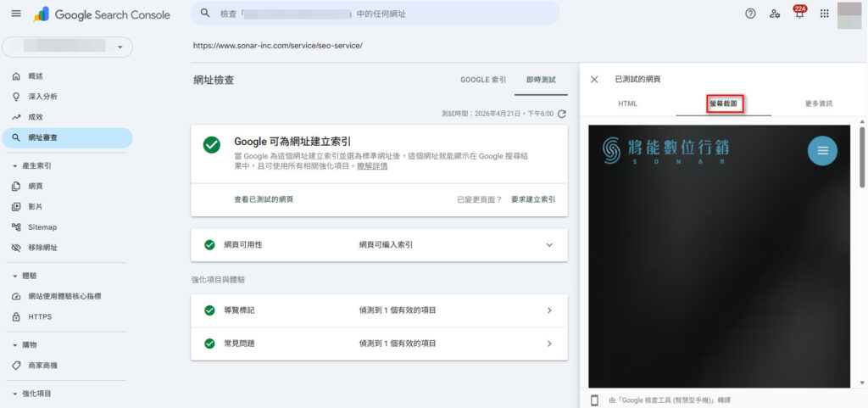The width and height of the screenshot is (868, 408).
Task: Click the scrollbar down arrow in the panel
Action: 862,383
